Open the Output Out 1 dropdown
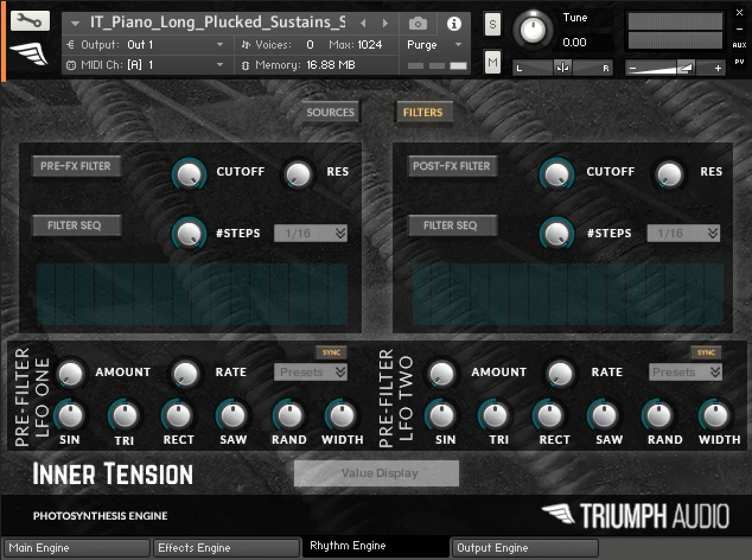This screenshot has width=752, height=560. click(x=145, y=44)
